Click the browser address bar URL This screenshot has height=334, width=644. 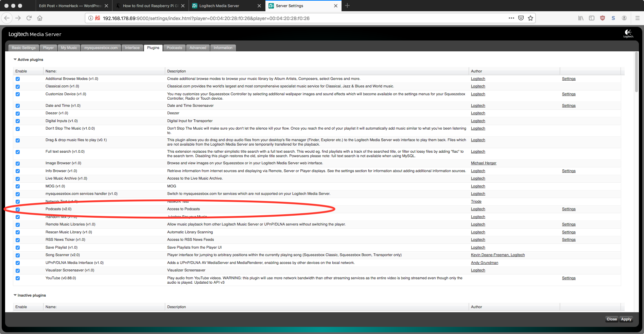206,18
